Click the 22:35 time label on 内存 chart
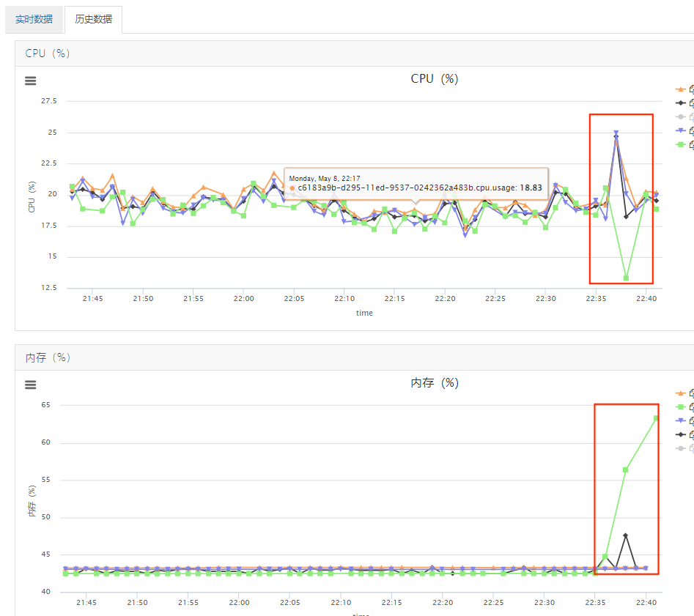694x616 pixels. tap(595, 603)
